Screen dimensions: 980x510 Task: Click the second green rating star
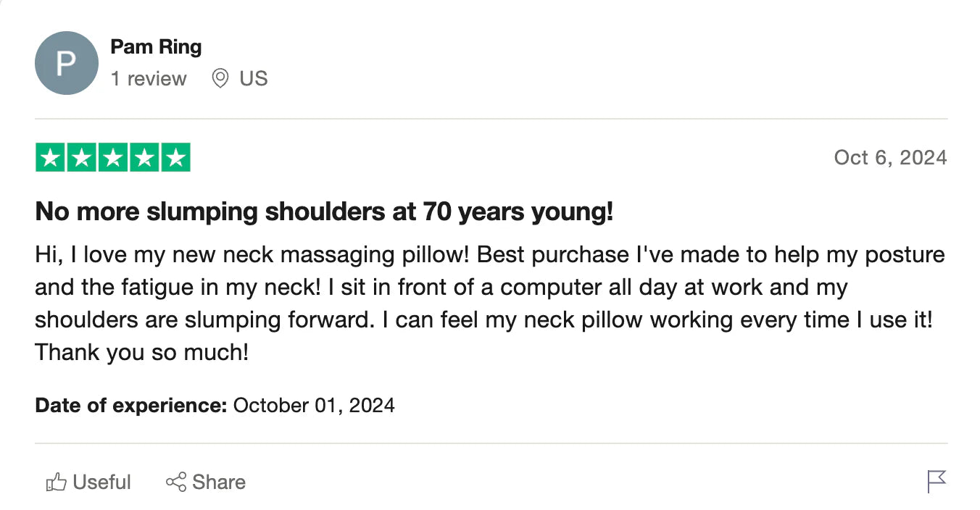[x=81, y=158]
